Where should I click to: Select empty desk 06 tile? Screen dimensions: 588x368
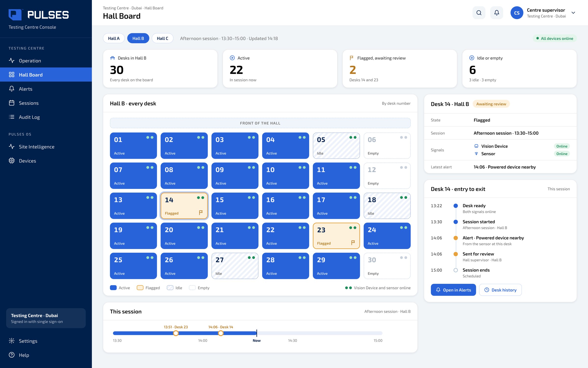[x=387, y=146]
